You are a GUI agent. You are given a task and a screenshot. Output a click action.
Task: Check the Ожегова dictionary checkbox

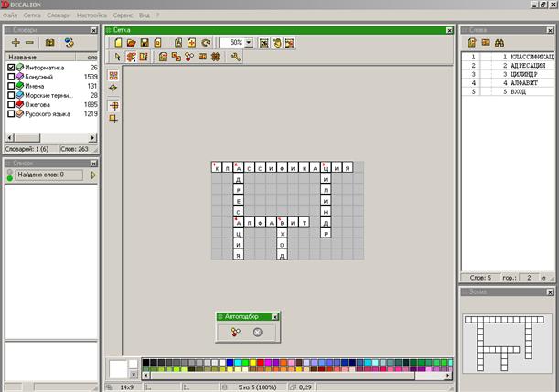12,104
